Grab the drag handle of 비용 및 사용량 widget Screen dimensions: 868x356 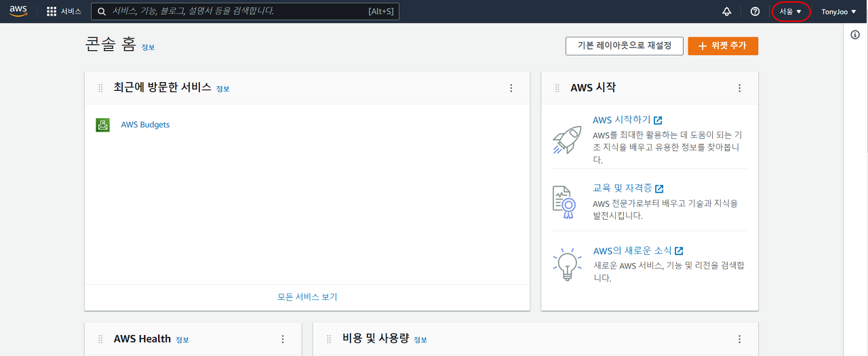click(329, 339)
